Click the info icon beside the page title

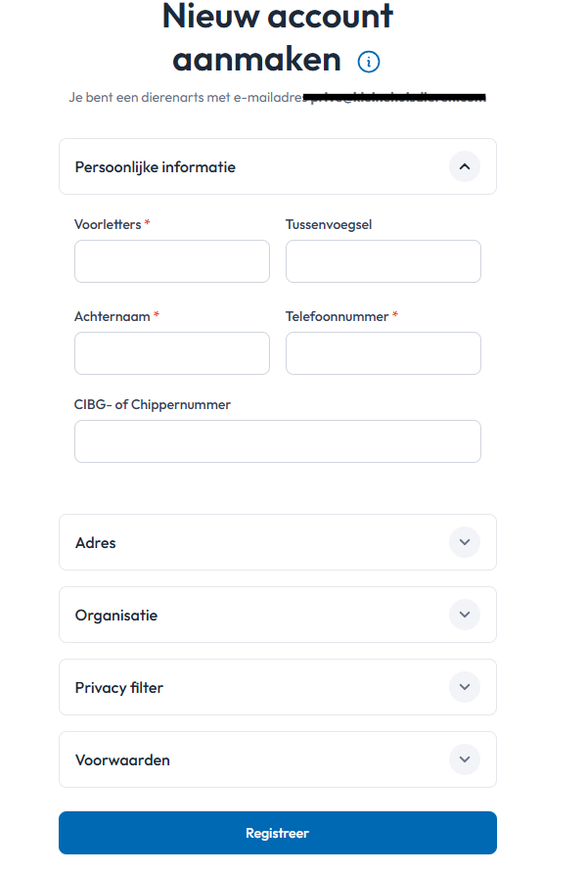point(369,62)
